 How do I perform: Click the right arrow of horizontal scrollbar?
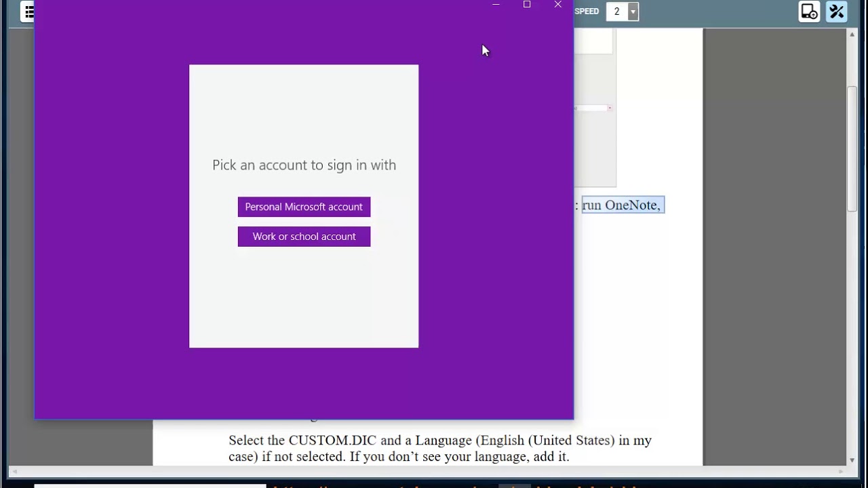pos(842,472)
